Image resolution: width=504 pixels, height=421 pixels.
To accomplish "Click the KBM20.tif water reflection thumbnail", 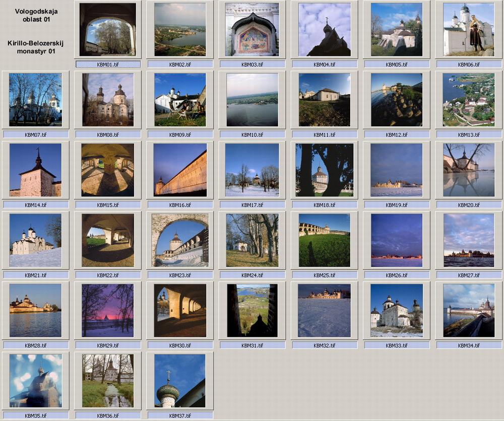I will [469, 170].
